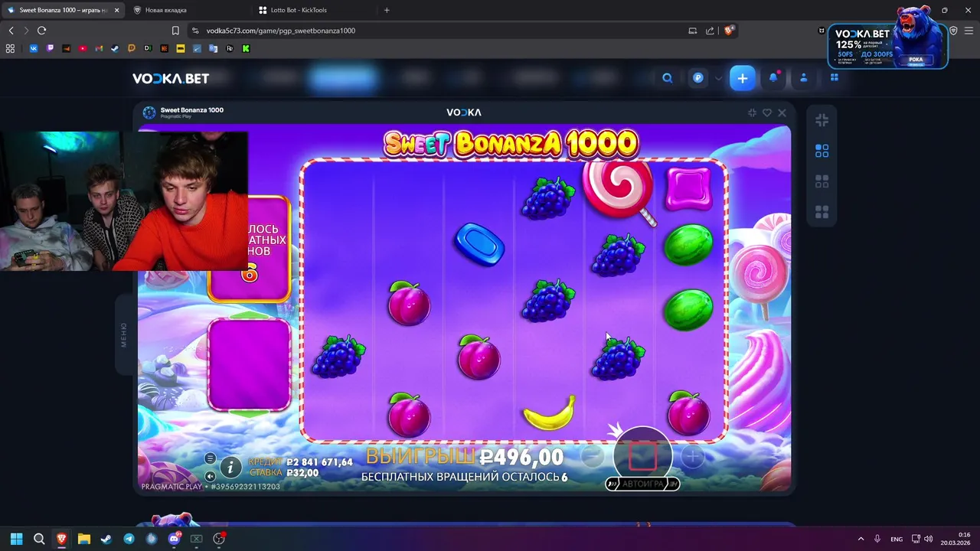Increase the bet with the plus button

[x=692, y=457]
